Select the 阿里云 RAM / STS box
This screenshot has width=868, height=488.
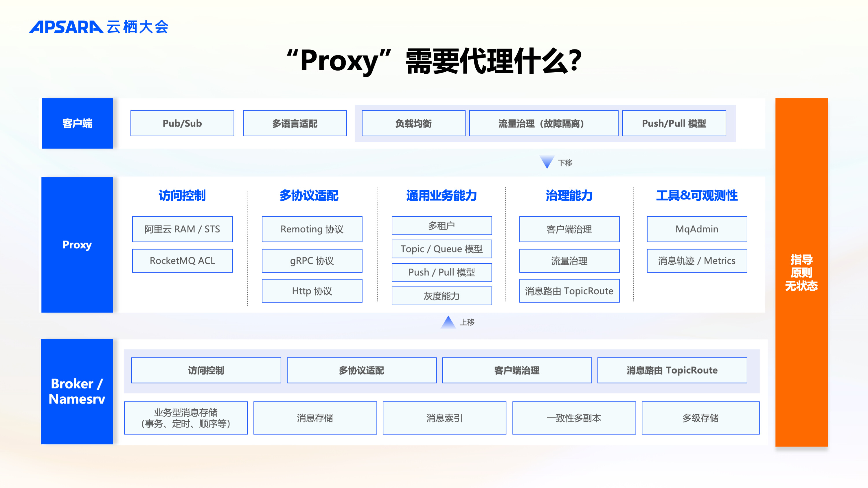(x=182, y=229)
